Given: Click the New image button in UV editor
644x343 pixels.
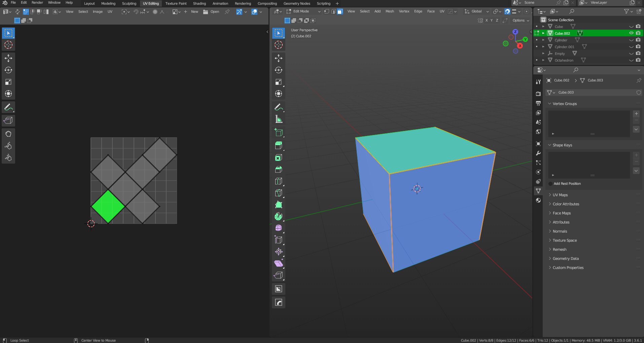Looking at the screenshot, I should (194, 12).
